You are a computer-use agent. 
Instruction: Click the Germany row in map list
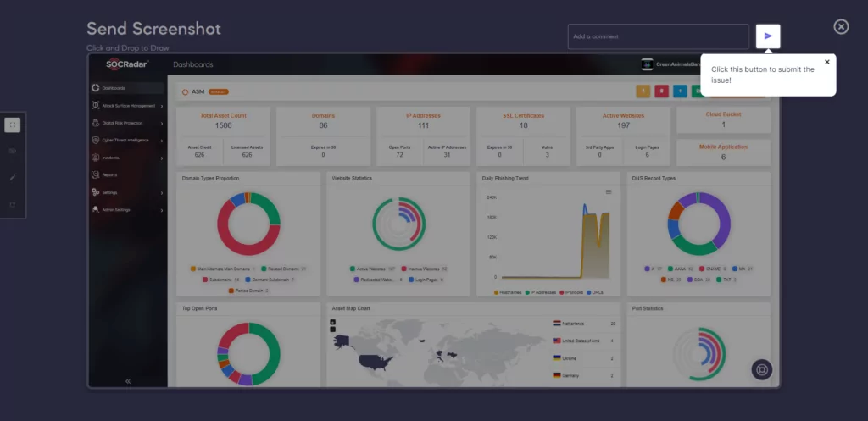point(584,375)
